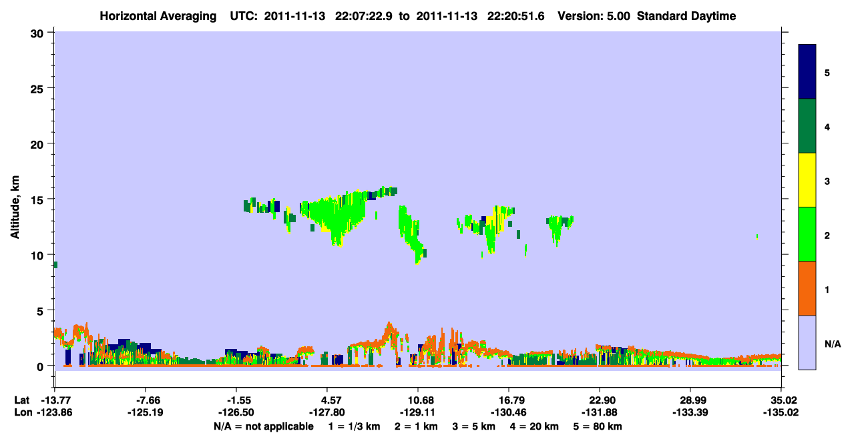This screenshot has height=445, width=868.
Task: Click the altitude tick label 10
Action: coord(39,255)
